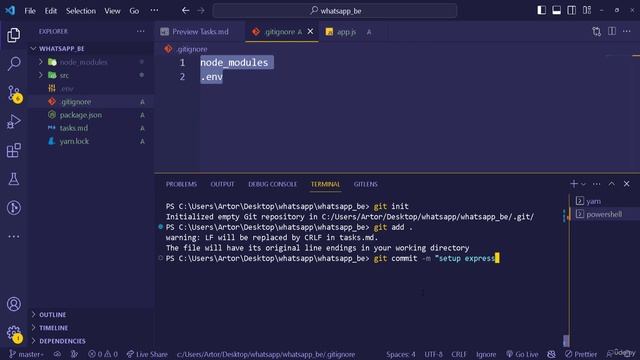Click Prettier formatter status item
Viewport: 640px width, 360px height.
(x=581, y=354)
